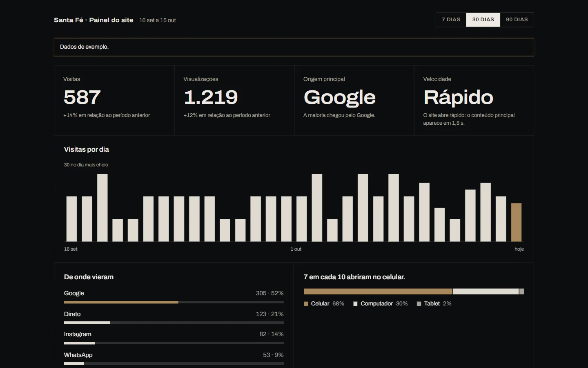Image resolution: width=588 pixels, height=368 pixels.
Task: Select the Velocidade Rápido card
Action: [474, 100]
